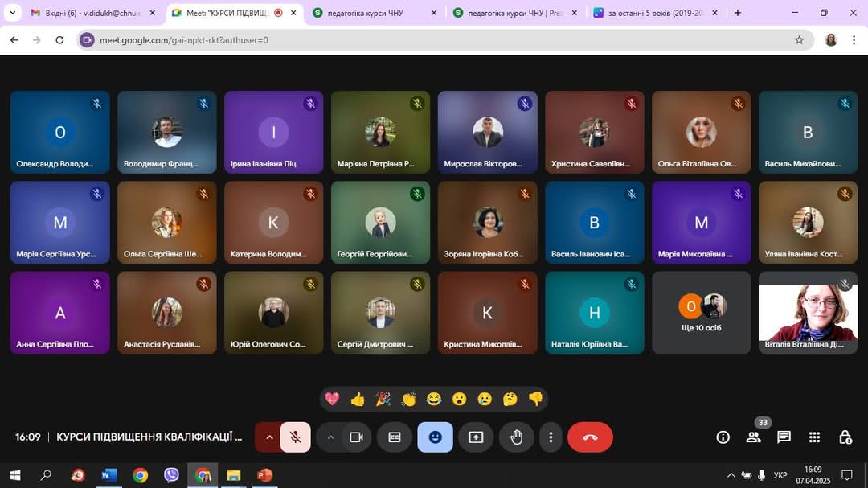This screenshot has width=868, height=488.
Task: Open host controls lock icon
Action: (845, 437)
